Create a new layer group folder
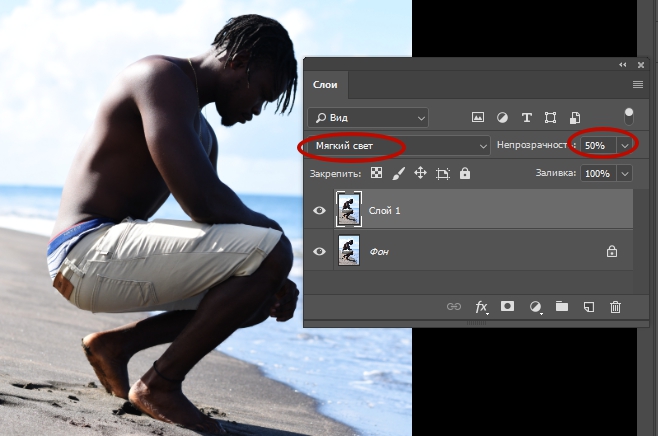The height and width of the screenshot is (436, 658). [x=561, y=306]
